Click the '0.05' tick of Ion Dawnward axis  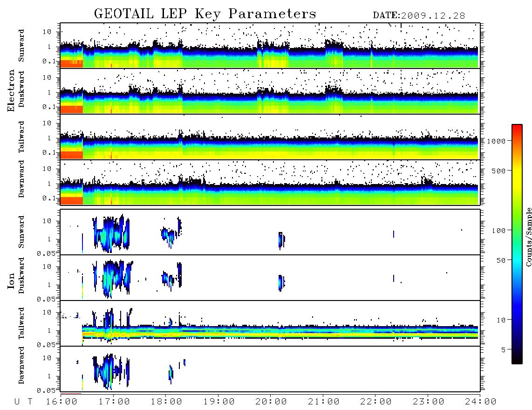click(46, 390)
